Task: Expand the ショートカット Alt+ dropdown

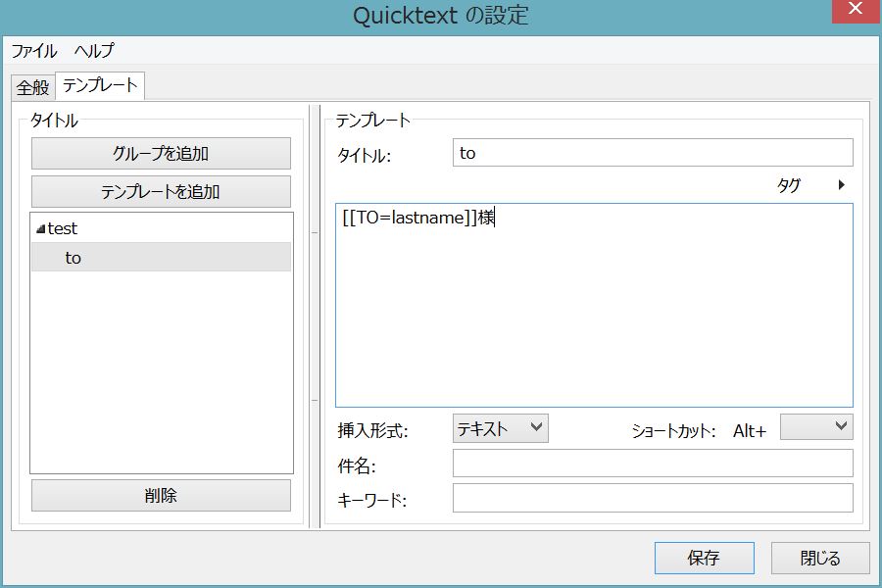Action: click(816, 427)
